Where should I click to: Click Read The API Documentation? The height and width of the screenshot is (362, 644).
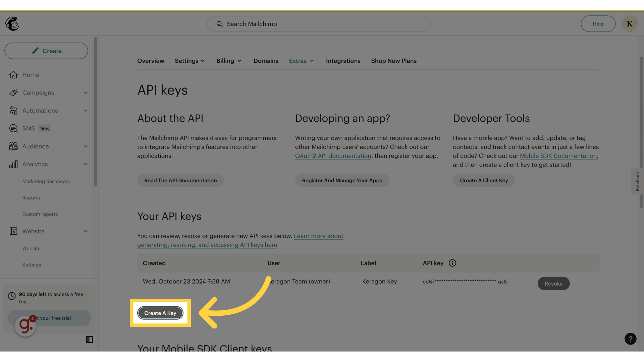click(180, 180)
